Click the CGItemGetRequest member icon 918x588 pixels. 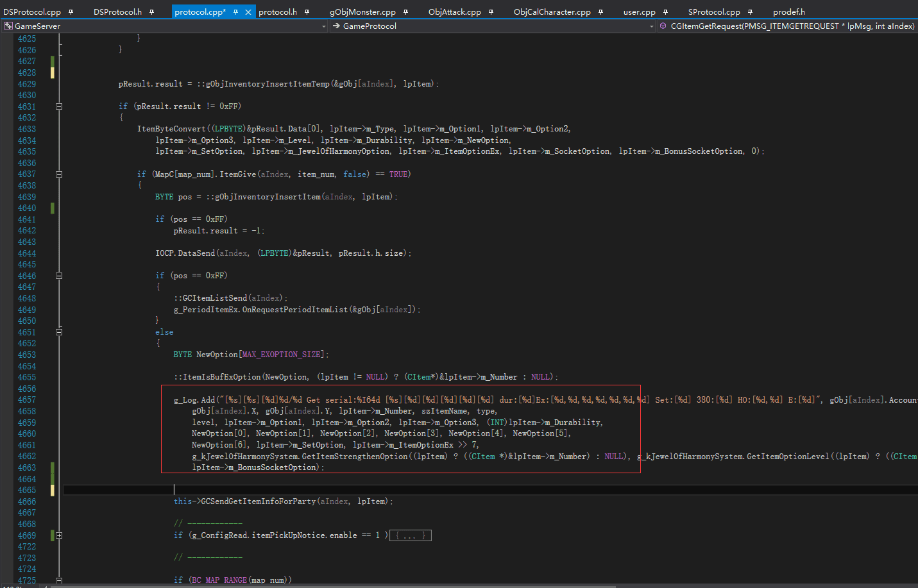click(x=663, y=26)
